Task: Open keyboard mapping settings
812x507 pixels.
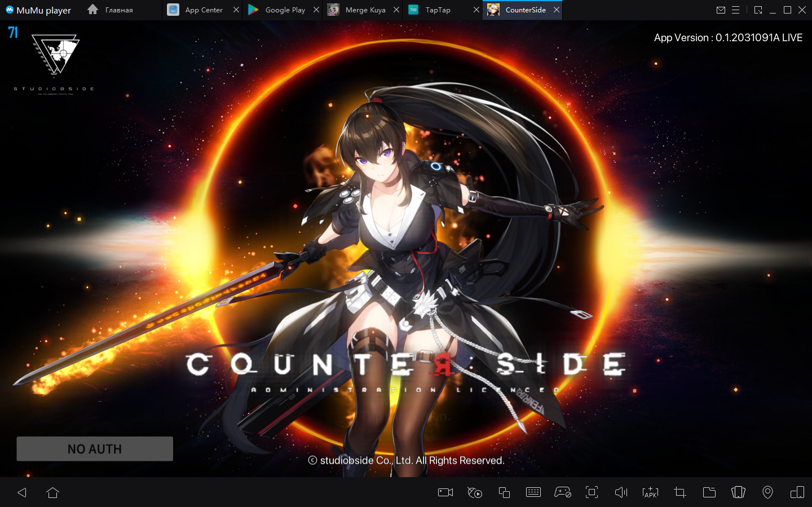Action: point(533,492)
